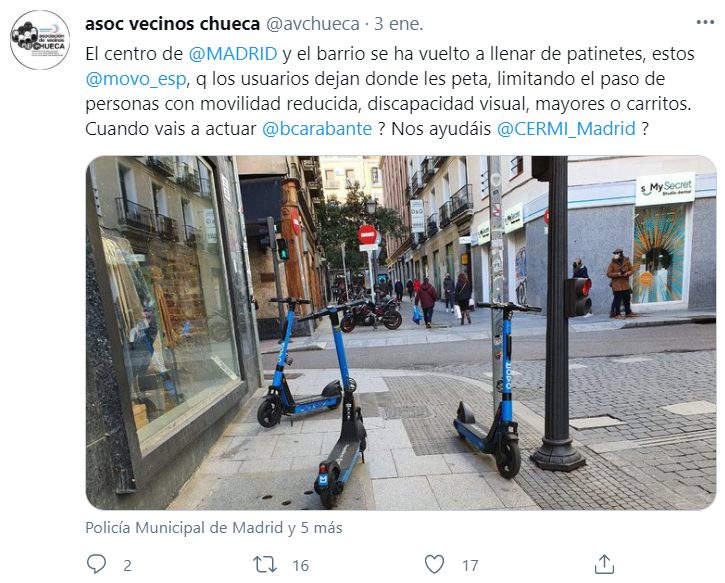Open the asoc vecinos chueca profile avatar
This screenshot has height=583, width=725.
click(x=40, y=40)
